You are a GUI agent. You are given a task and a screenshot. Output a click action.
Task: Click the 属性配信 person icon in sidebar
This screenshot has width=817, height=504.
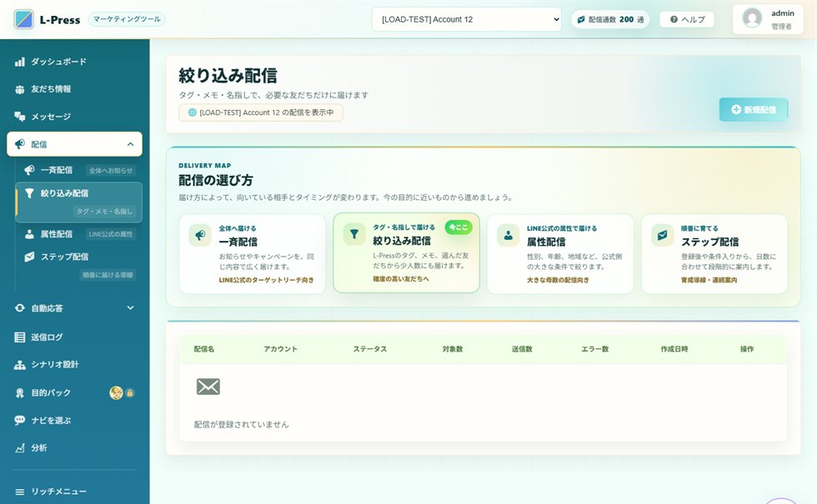click(x=30, y=234)
